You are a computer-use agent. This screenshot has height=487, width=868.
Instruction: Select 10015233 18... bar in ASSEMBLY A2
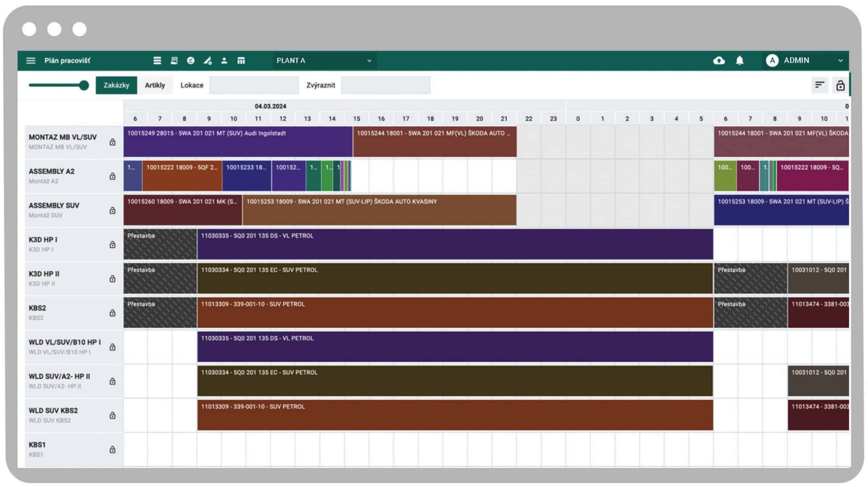click(247, 176)
